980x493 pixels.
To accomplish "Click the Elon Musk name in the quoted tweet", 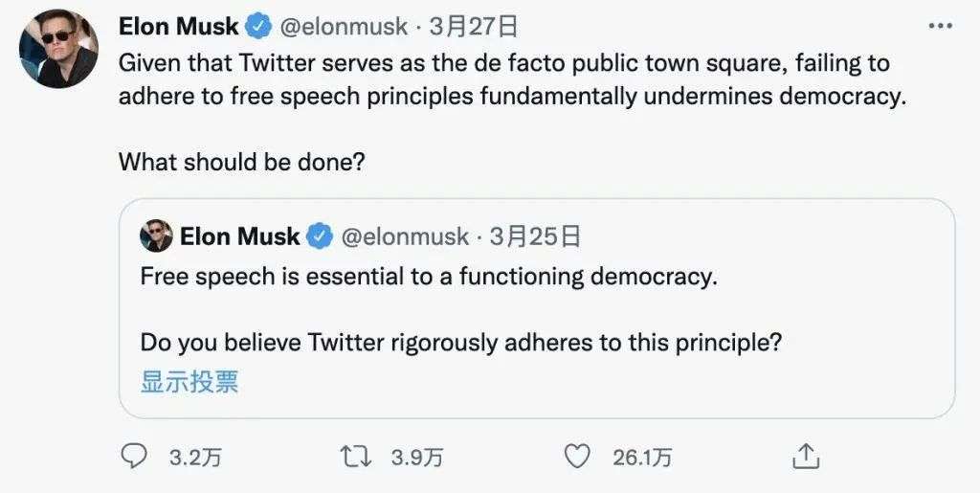I will [239, 235].
